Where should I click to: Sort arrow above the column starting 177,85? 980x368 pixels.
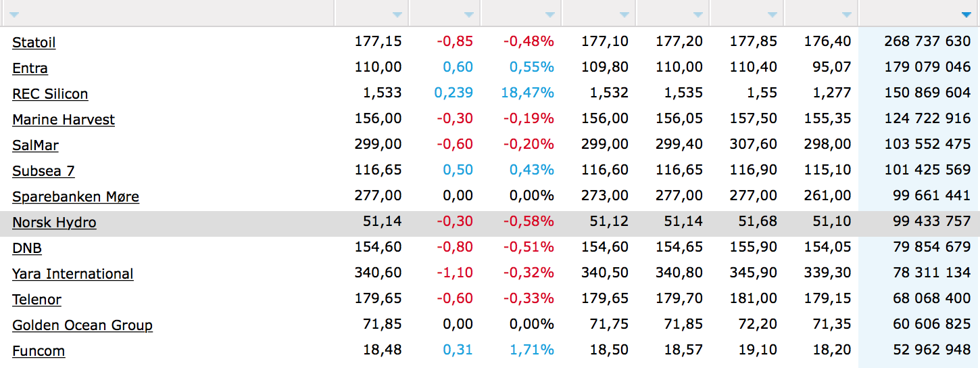pos(773,14)
